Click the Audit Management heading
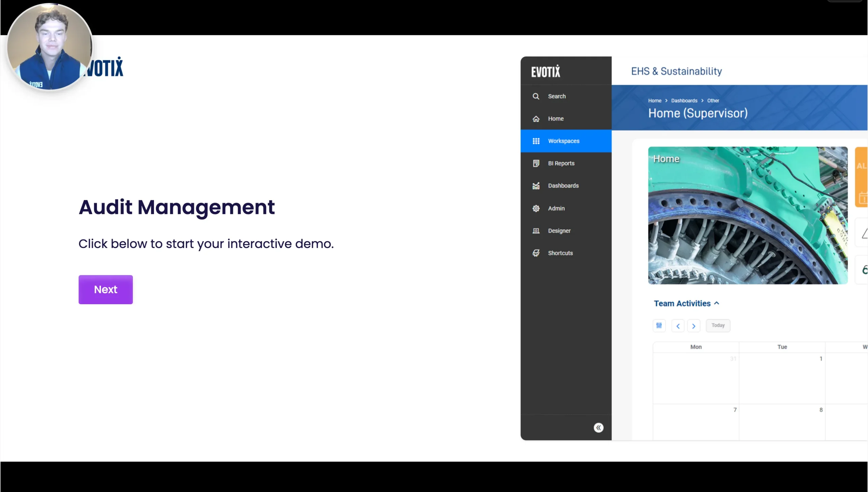The image size is (868, 492). (x=177, y=207)
